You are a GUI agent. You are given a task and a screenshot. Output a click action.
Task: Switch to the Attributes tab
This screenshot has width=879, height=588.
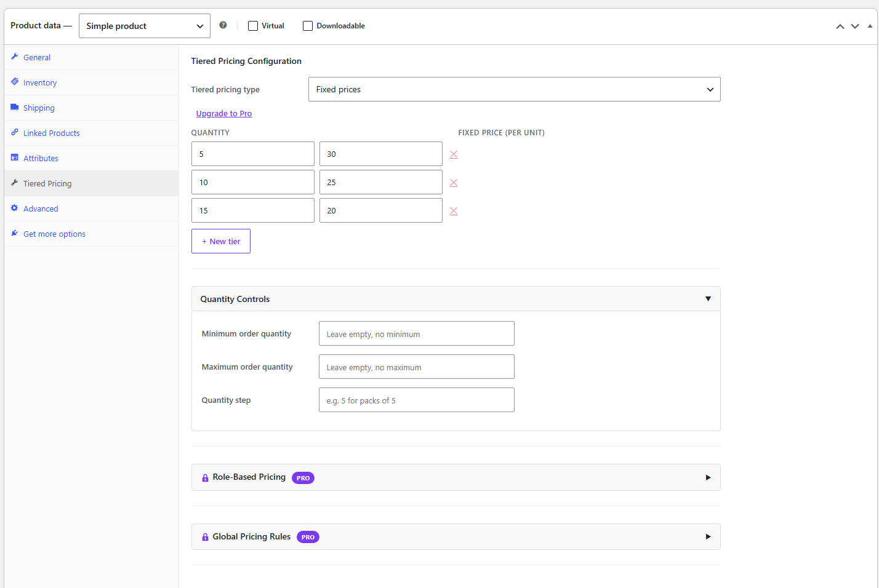click(91, 158)
